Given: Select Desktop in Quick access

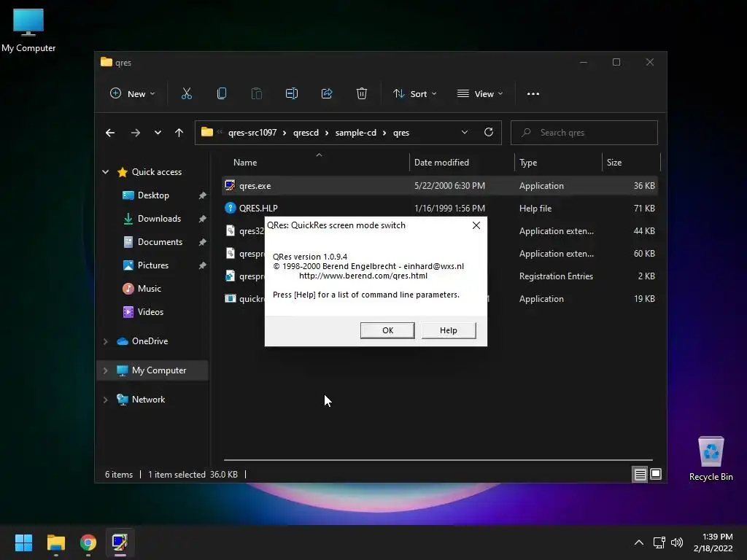Looking at the screenshot, I should click(x=153, y=195).
